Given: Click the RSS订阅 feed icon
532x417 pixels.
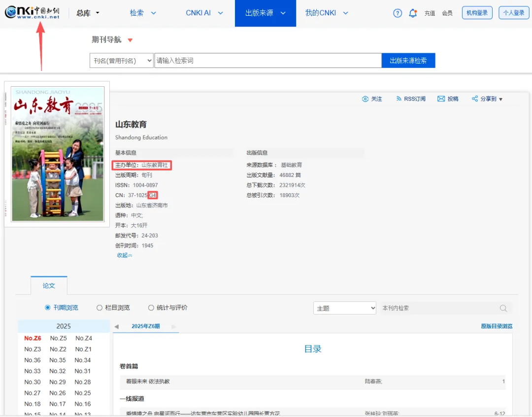Looking at the screenshot, I should coord(399,99).
